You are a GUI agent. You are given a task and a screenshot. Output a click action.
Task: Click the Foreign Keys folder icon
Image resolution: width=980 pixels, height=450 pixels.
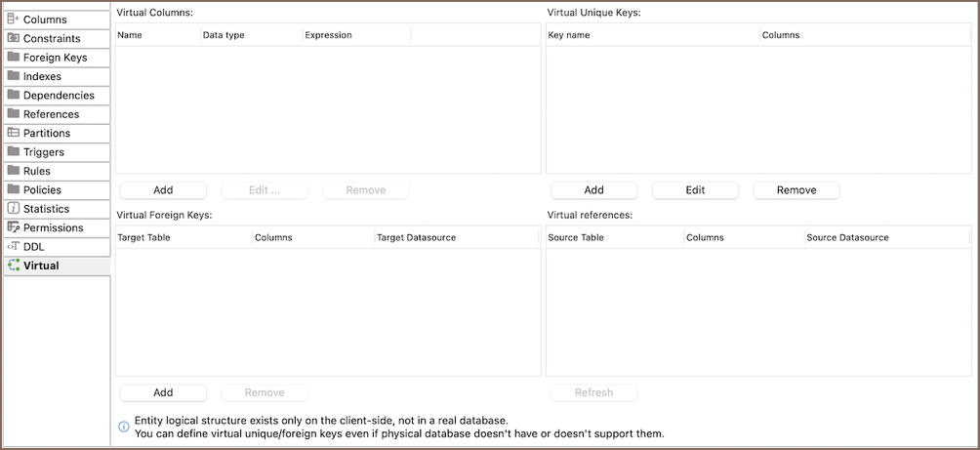click(14, 58)
